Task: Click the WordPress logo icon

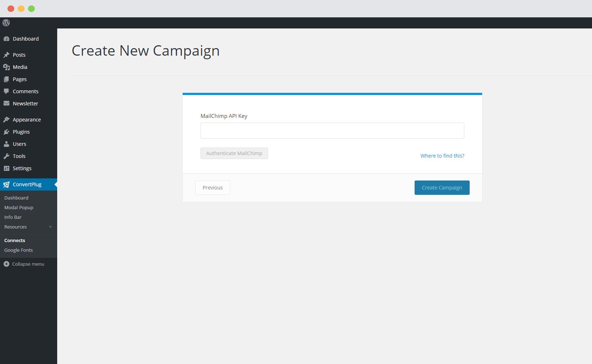Action: pyautogui.click(x=6, y=23)
